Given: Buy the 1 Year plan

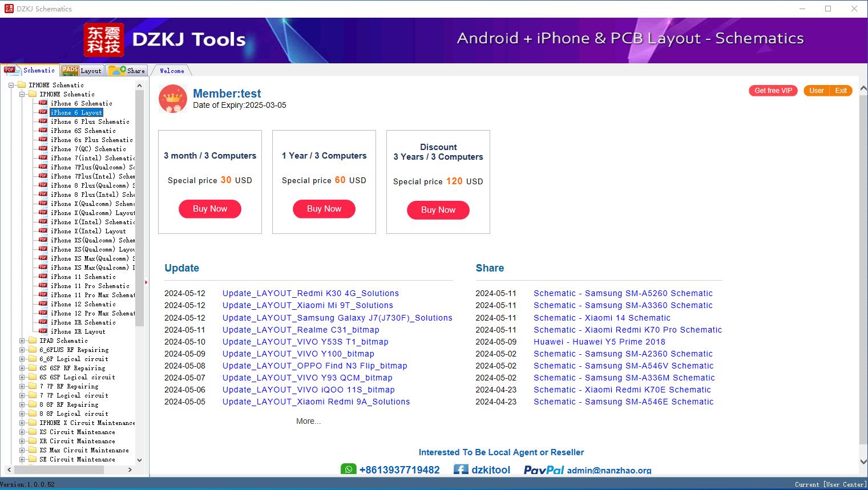Looking at the screenshot, I should coord(324,209).
